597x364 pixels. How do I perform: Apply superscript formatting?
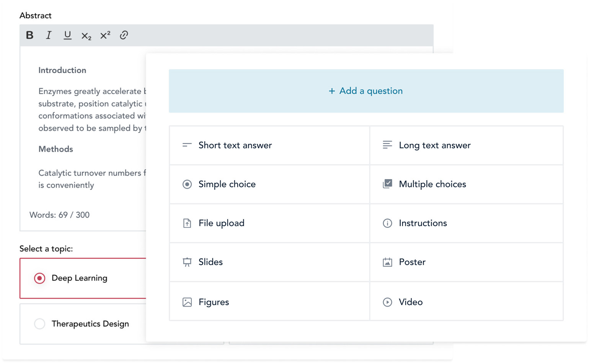(x=105, y=35)
